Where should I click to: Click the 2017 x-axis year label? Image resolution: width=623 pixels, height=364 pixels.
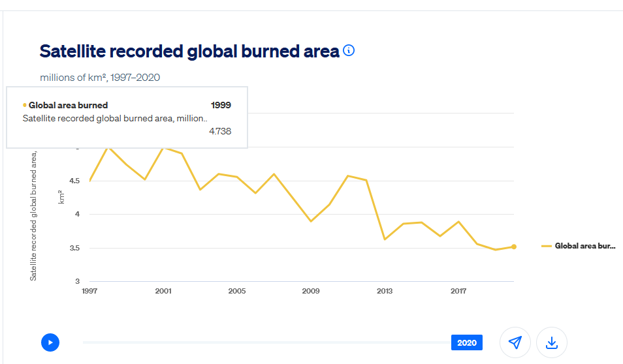point(458,292)
